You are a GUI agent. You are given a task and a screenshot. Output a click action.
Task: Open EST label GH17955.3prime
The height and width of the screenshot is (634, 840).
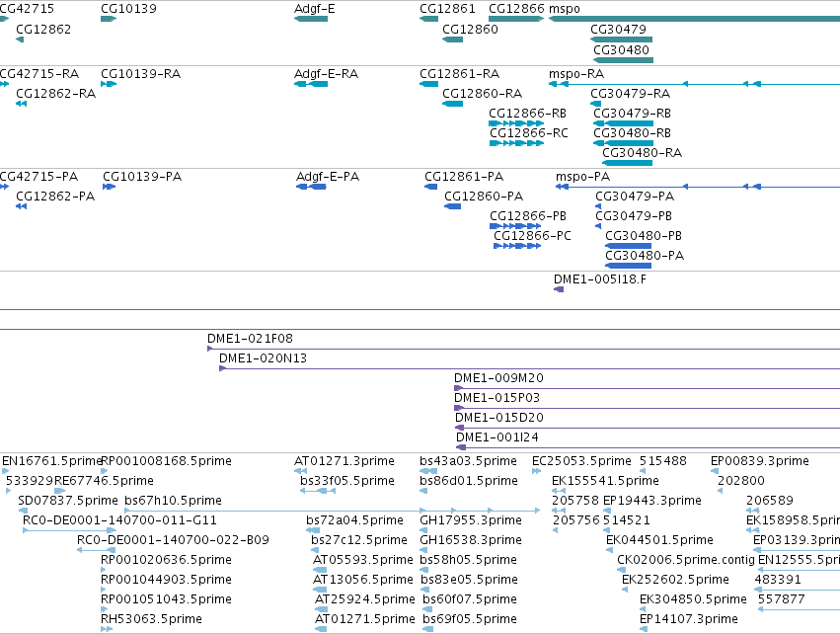[471, 520]
